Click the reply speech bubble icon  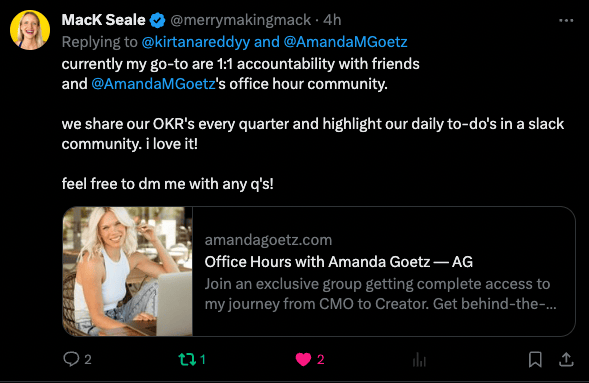(x=71, y=359)
